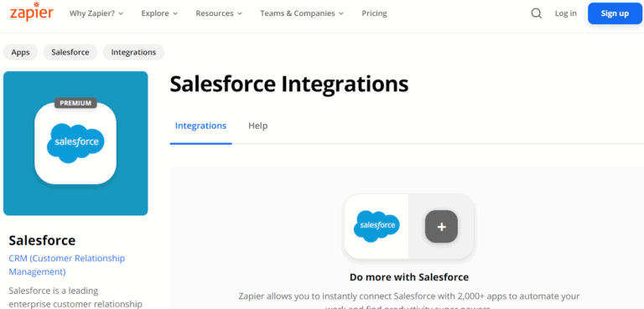Go to the Apps breadcrumb
Image resolution: width=644 pixels, height=309 pixels.
(x=20, y=53)
